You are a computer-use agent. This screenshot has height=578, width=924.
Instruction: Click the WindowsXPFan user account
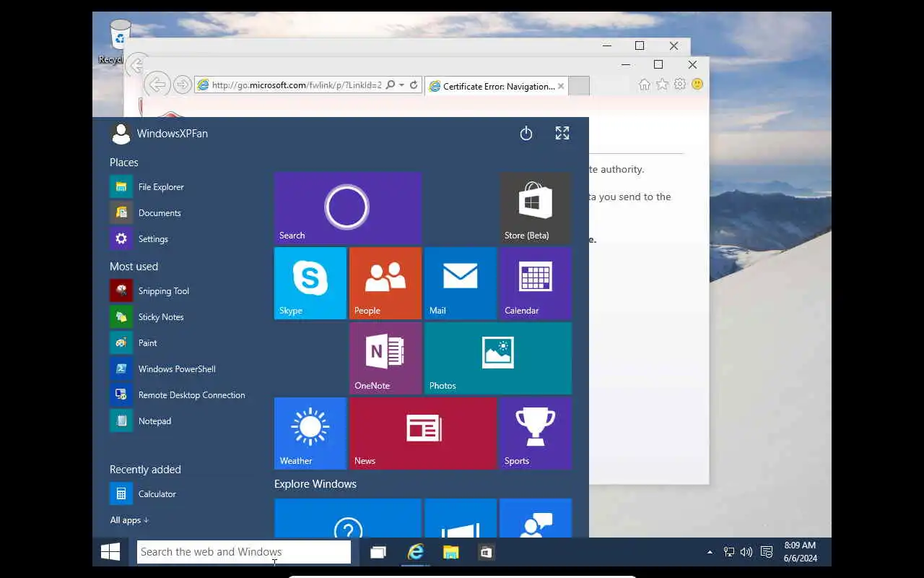click(x=159, y=134)
